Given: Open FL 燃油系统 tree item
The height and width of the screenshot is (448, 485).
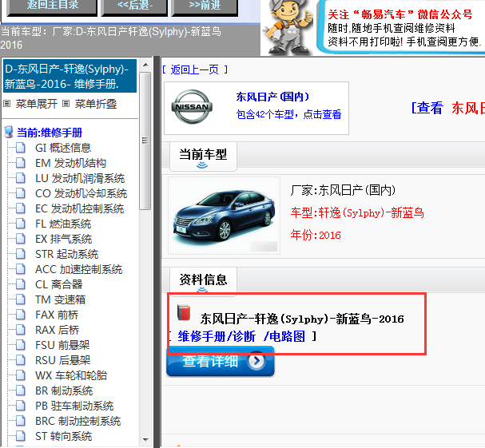Looking at the screenshot, I should tap(63, 224).
